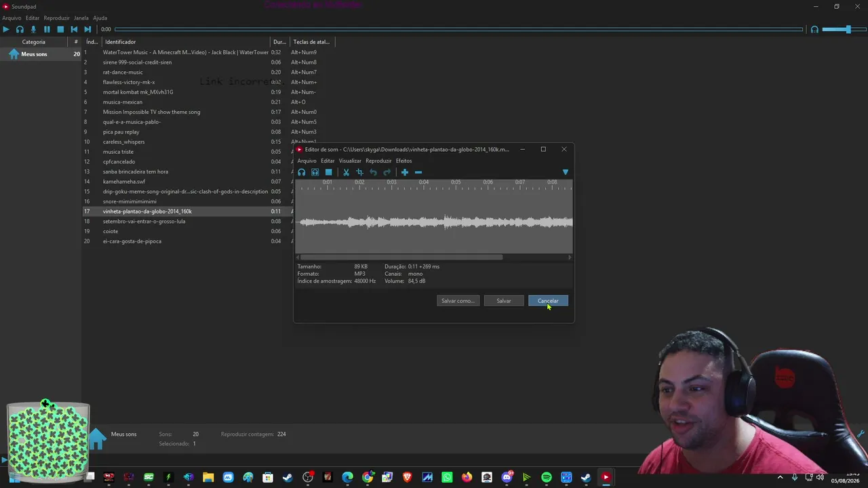
Task: Open the Janela menu in Soundpad
Action: (81, 18)
